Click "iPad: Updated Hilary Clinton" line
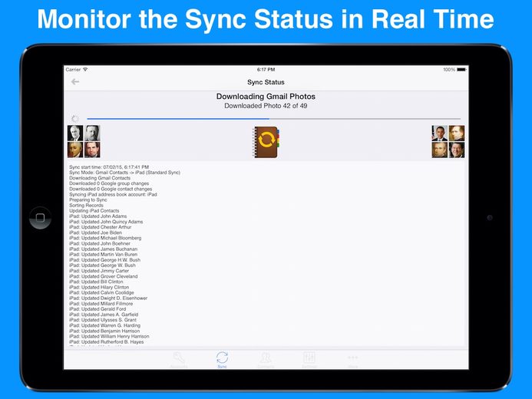The image size is (532, 399). click(x=99, y=287)
